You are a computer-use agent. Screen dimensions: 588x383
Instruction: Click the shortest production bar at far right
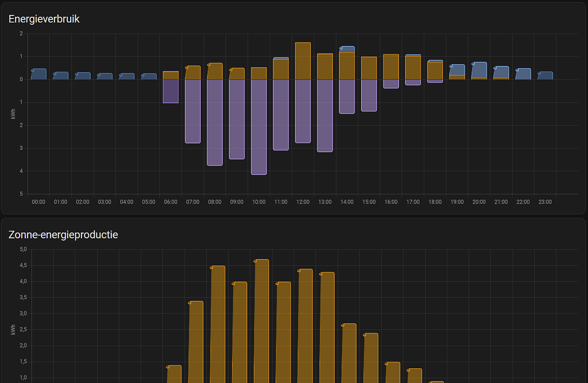click(438, 381)
